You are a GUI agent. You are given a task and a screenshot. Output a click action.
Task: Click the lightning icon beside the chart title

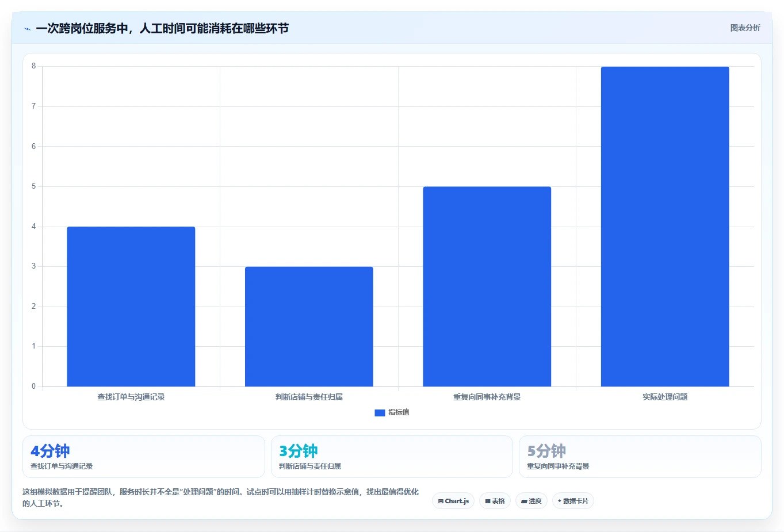click(x=27, y=29)
